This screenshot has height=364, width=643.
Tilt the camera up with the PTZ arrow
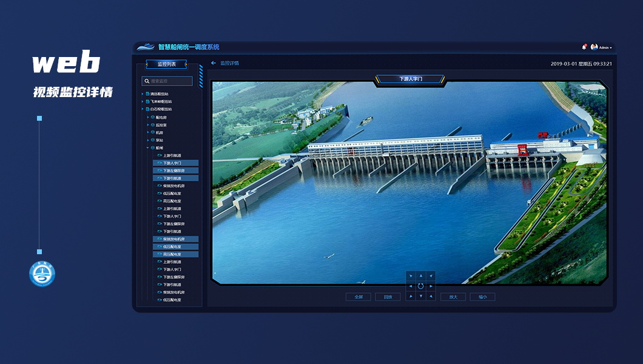point(421,276)
